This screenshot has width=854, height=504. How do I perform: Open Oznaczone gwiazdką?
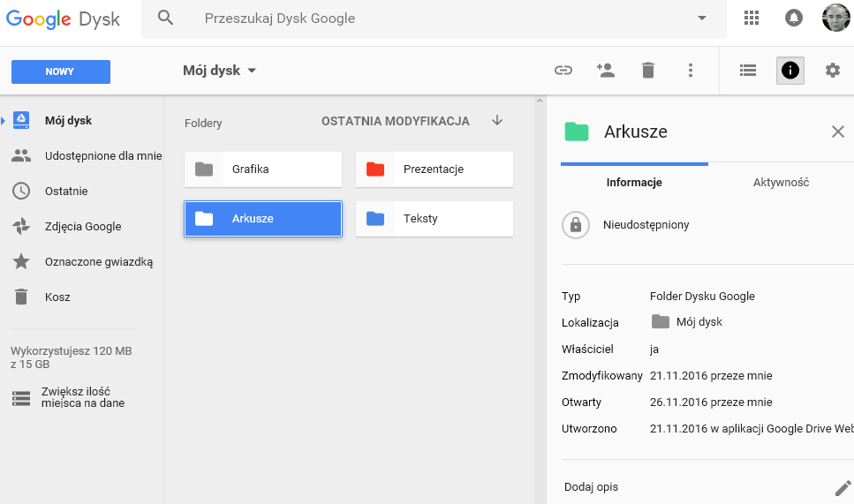tap(99, 262)
